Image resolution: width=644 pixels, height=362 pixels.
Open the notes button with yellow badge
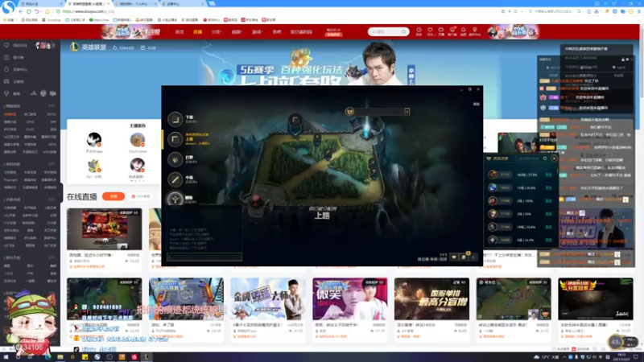click(464, 257)
